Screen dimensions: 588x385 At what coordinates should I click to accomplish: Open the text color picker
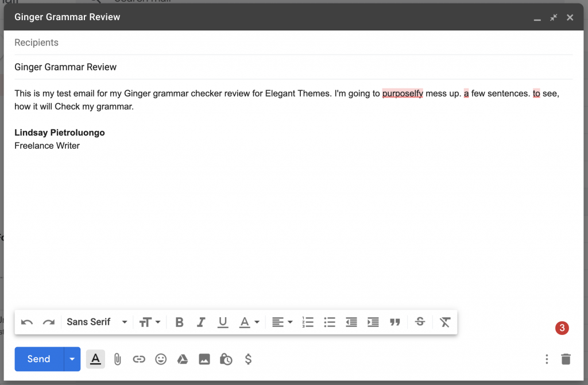pos(249,322)
